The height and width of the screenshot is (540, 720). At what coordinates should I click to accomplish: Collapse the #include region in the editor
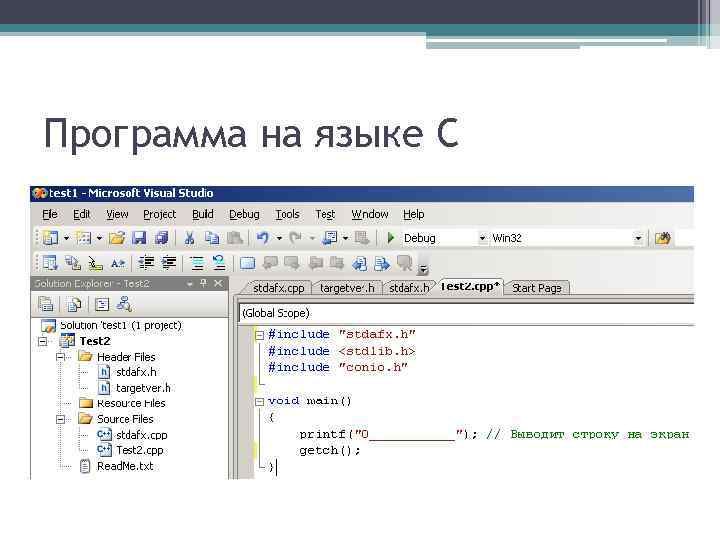pos(259,335)
